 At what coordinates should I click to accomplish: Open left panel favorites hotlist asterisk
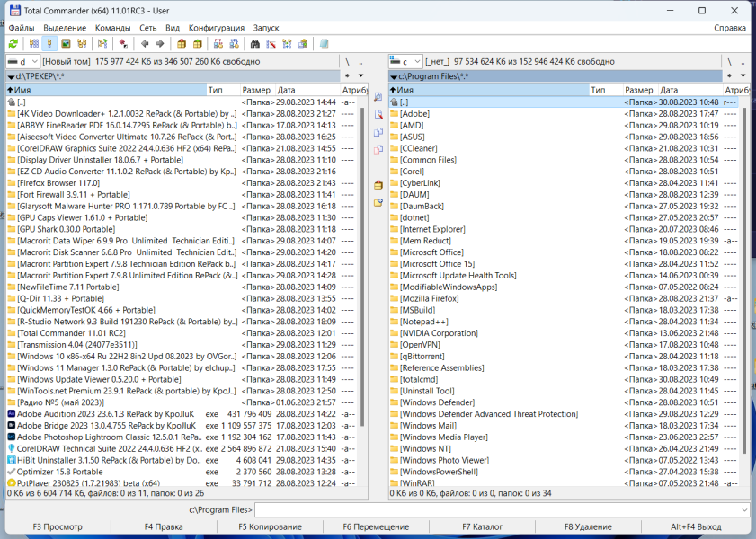[x=348, y=76]
